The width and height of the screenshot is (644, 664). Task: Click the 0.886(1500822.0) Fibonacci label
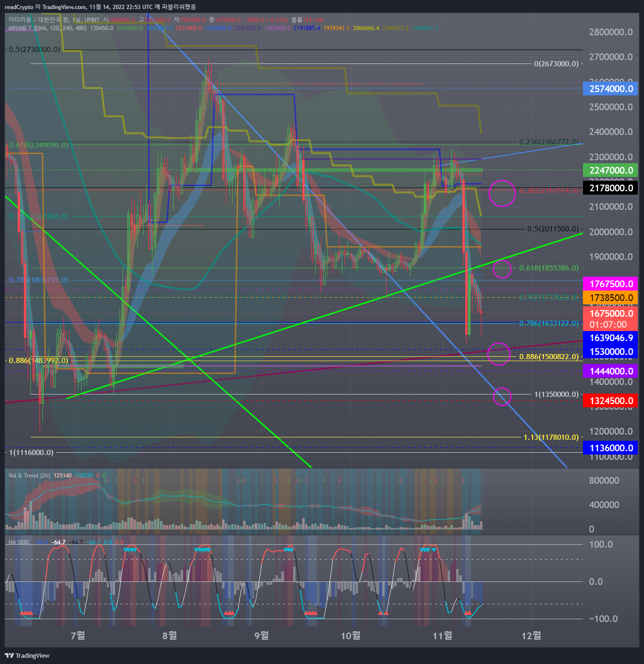click(549, 356)
